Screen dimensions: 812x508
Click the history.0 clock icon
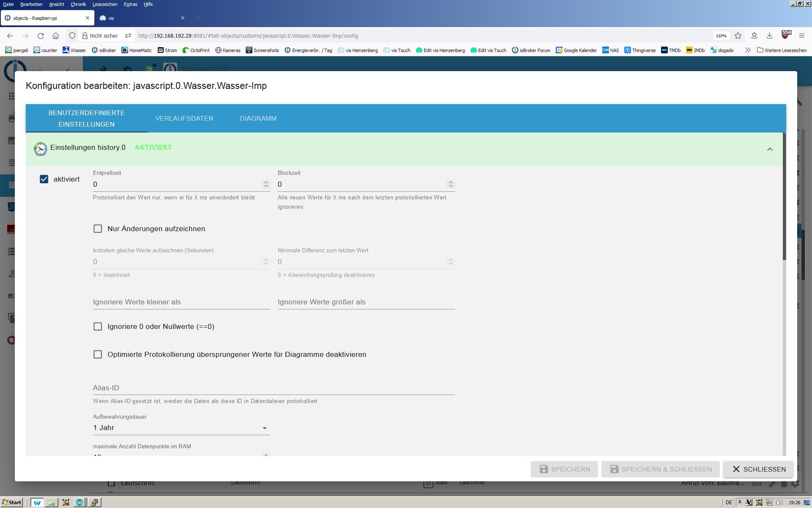point(40,149)
